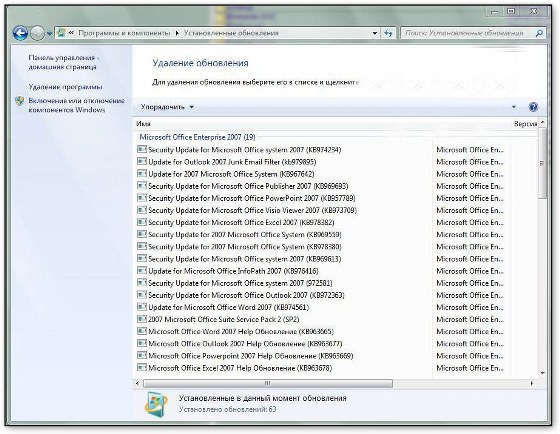Click Программы и компоненты breadcrumb

(x=124, y=33)
